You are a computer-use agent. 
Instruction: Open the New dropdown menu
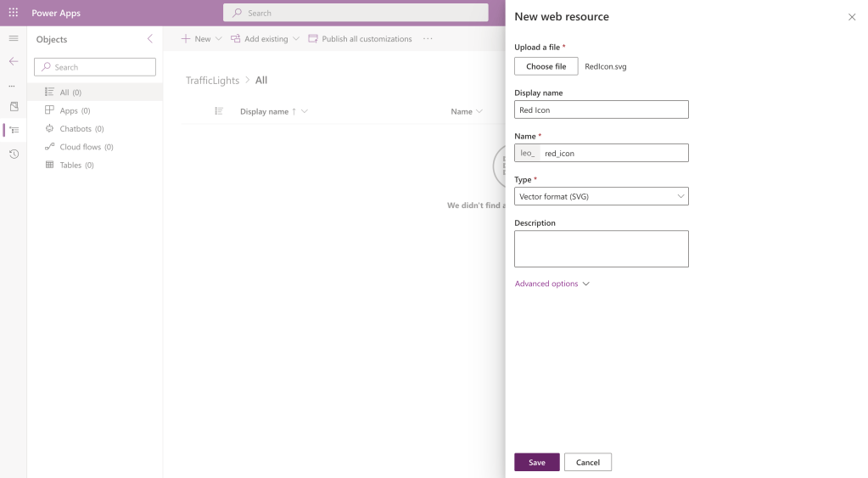point(201,39)
